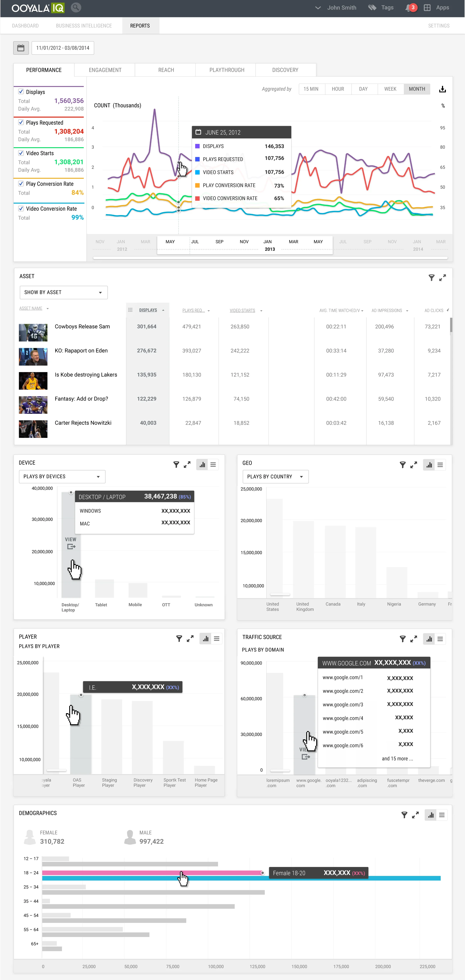Click the Cowboys Release Sam thumbnail

pyautogui.click(x=33, y=333)
